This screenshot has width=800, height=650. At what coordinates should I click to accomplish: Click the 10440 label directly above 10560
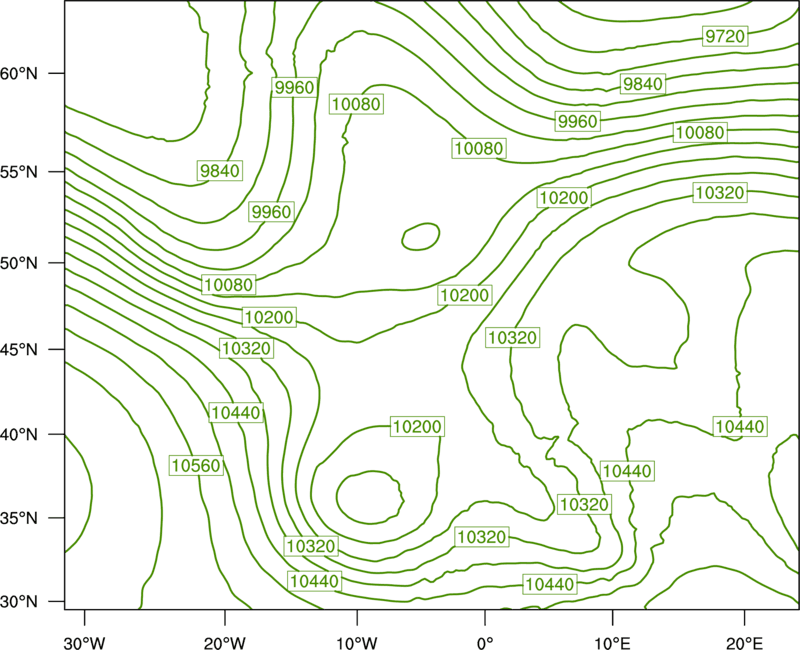tap(236, 412)
